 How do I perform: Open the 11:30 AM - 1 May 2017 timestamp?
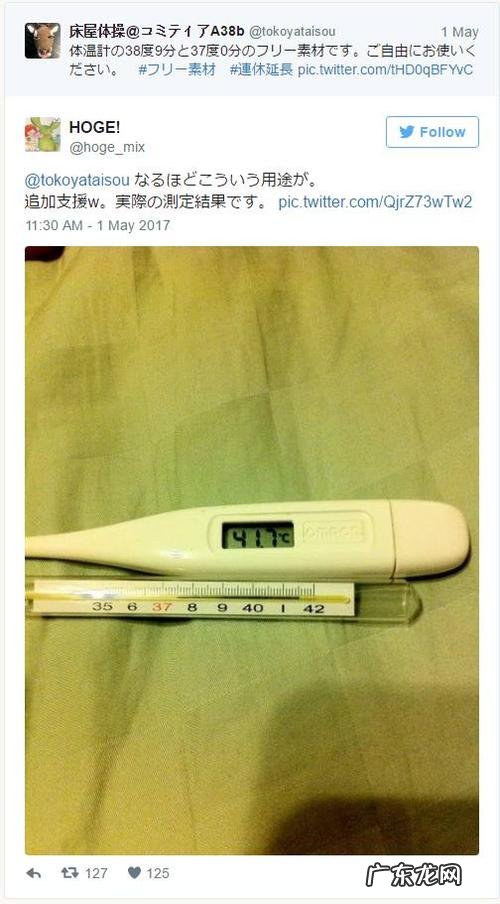[97, 224]
